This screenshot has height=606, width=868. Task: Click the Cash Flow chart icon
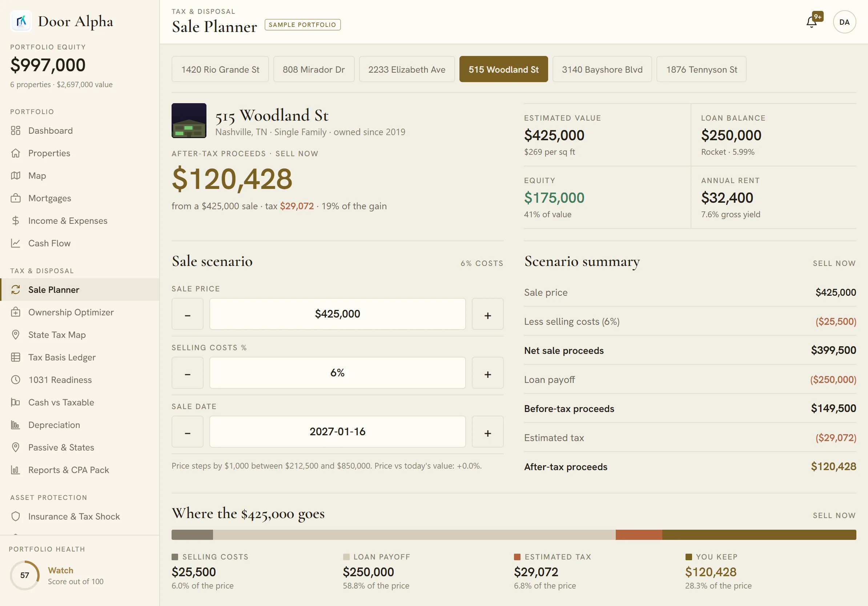point(16,243)
